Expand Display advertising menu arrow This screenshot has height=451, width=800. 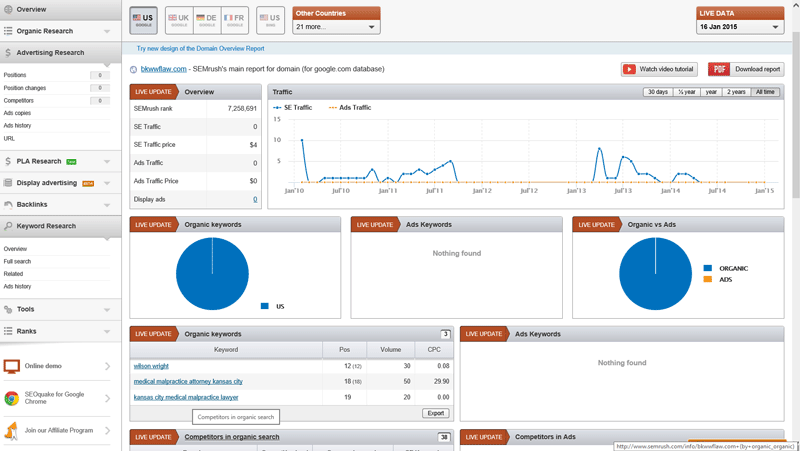[107, 183]
